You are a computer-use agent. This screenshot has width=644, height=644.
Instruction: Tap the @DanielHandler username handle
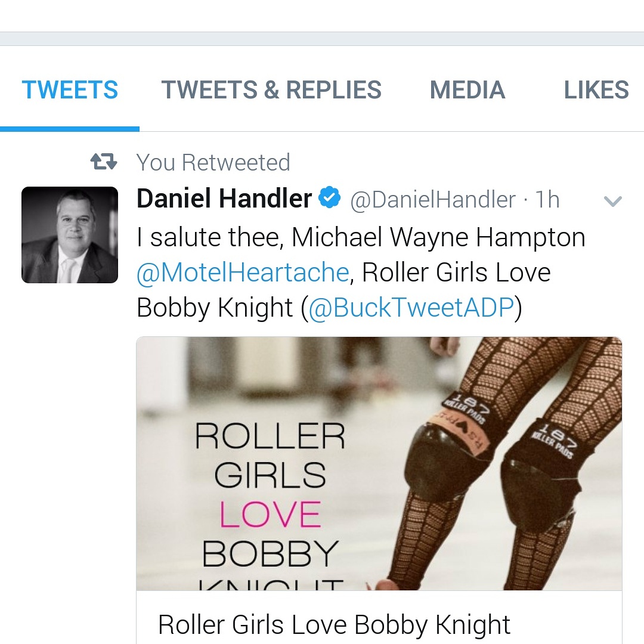(433, 200)
